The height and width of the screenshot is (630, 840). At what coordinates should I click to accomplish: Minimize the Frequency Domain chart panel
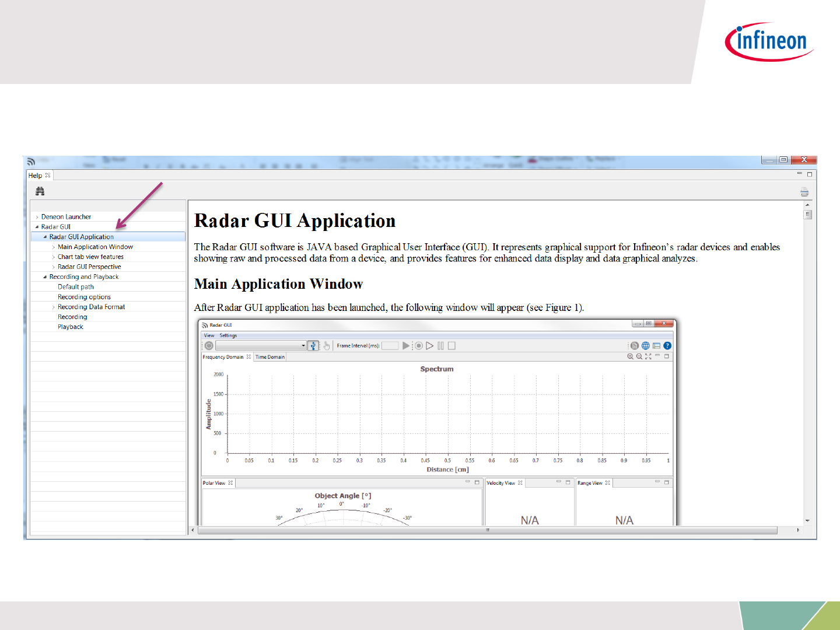click(x=657, y=355)
